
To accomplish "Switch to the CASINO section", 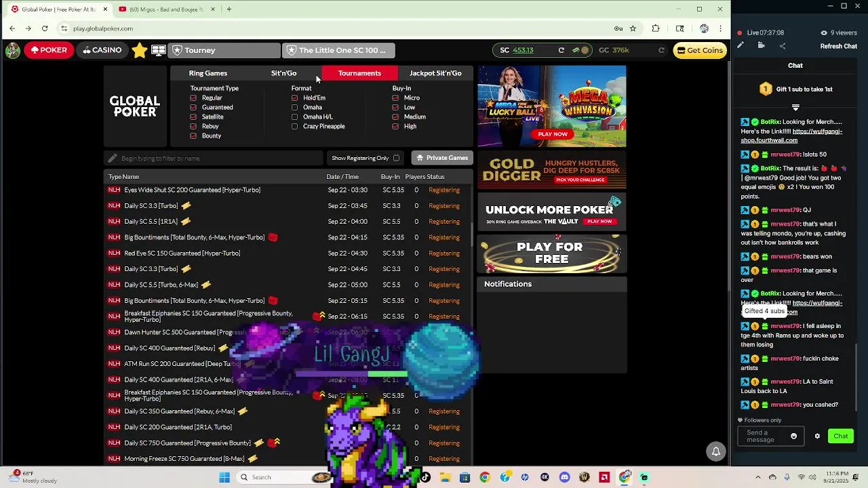I will click(x=102, y=50).
